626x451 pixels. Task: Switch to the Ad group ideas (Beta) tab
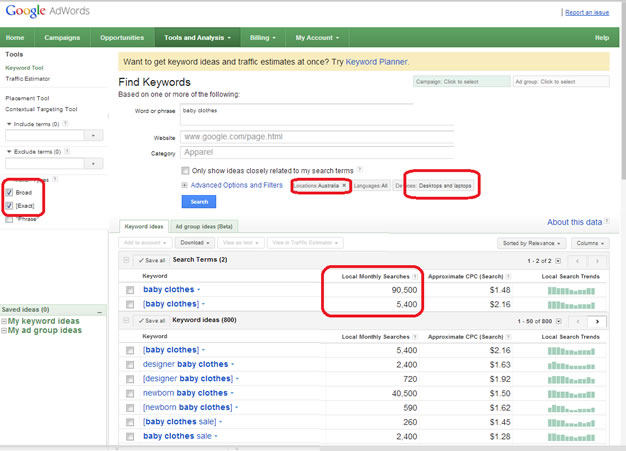click(204, 226)
